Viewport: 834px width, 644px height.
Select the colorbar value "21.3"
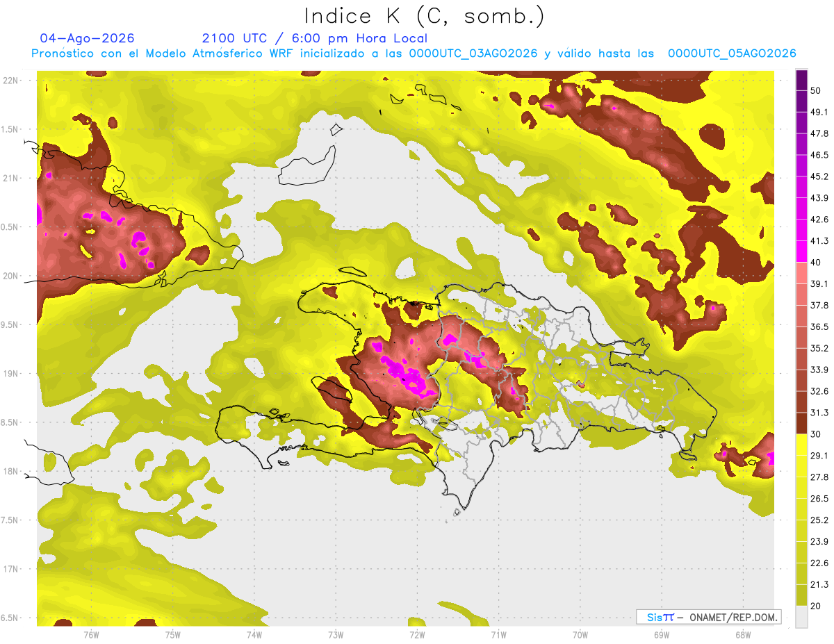819,584
